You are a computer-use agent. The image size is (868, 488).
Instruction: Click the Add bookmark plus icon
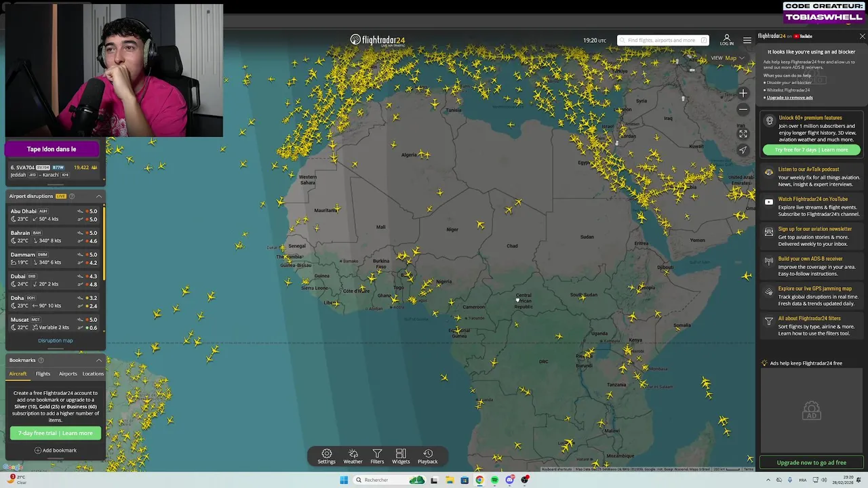38,451
